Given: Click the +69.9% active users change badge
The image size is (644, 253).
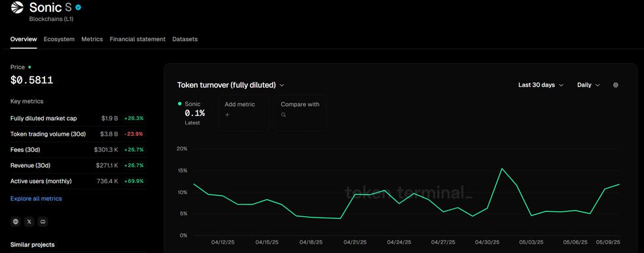Looking at the screenshot, I should (x=134, y=181).
